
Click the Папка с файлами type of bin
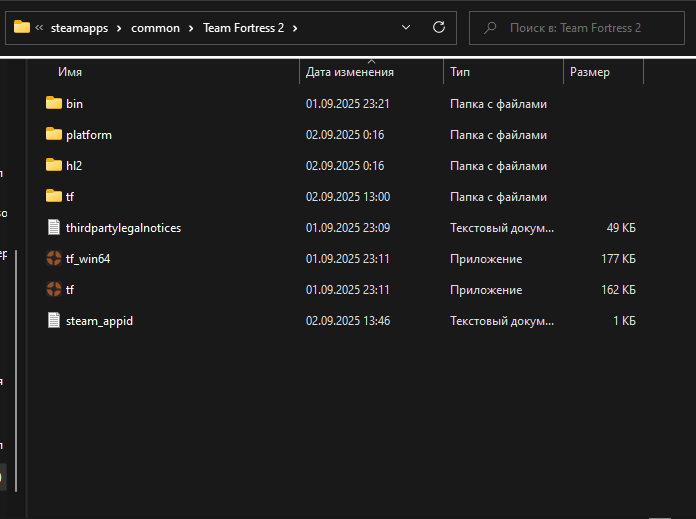[498, 104]
